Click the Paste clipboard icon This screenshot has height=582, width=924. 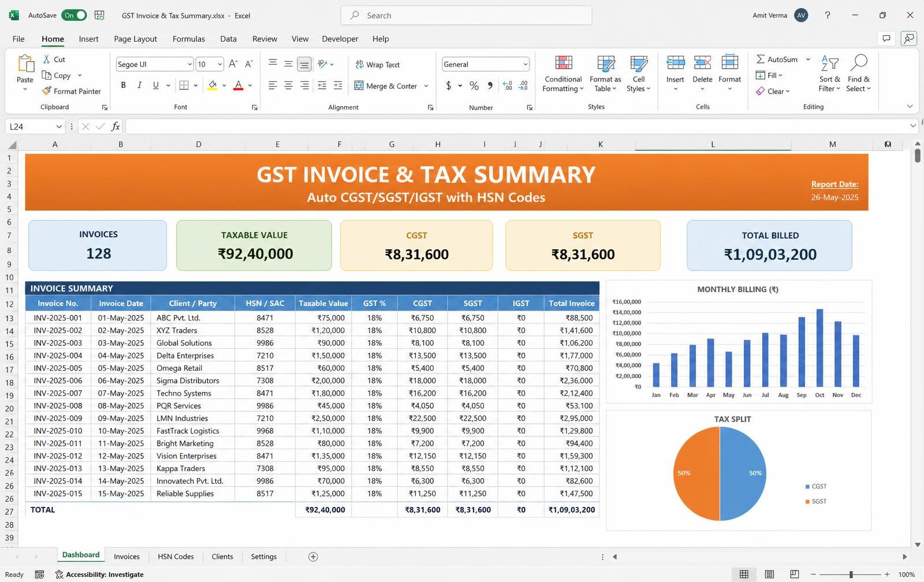tap(25, 64)
